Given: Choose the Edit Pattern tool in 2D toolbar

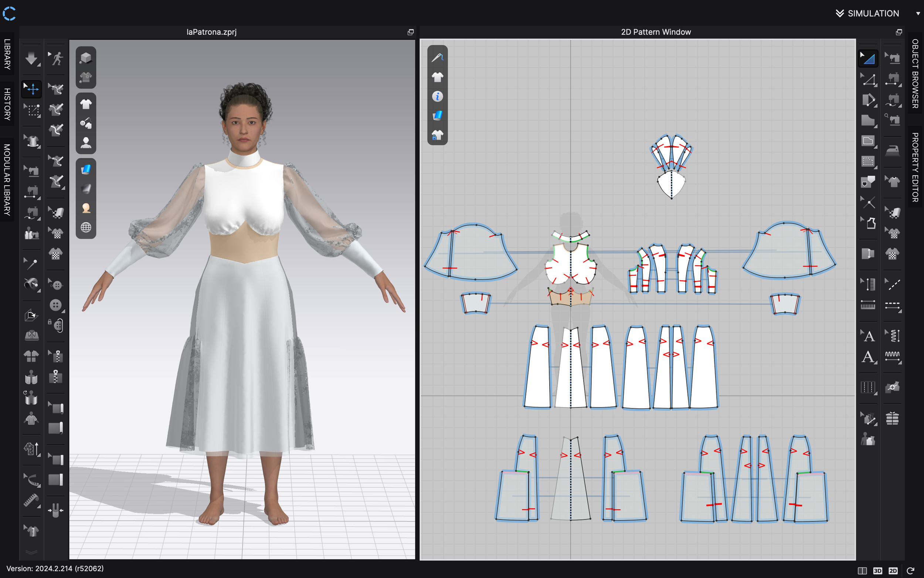Looking at the screenshot, I should (868, 80).
